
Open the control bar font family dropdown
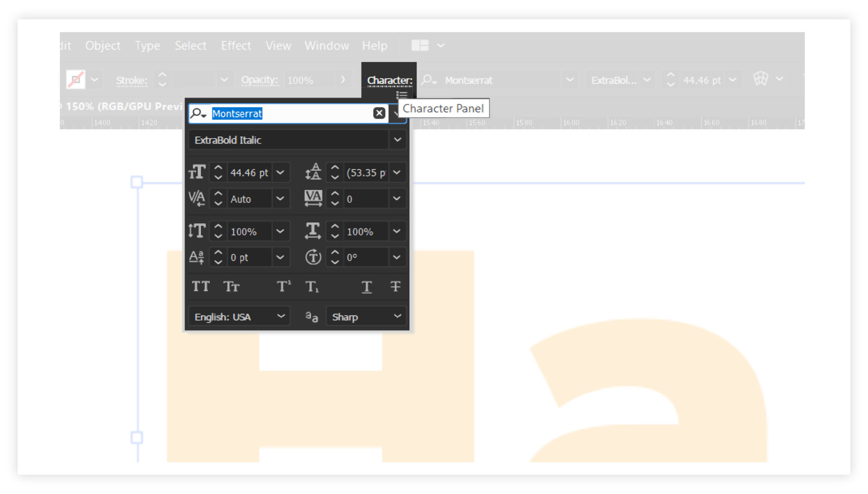tap(570, 80)
